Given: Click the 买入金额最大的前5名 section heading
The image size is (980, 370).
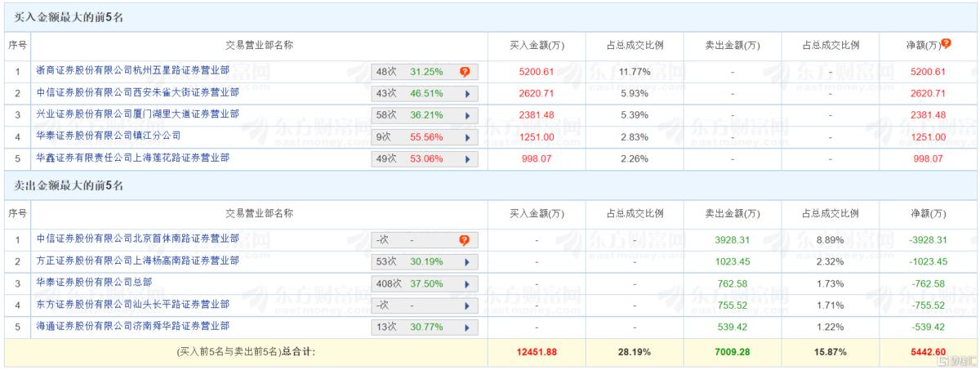Looking at the screenshot, I should (x=69, y=17).
